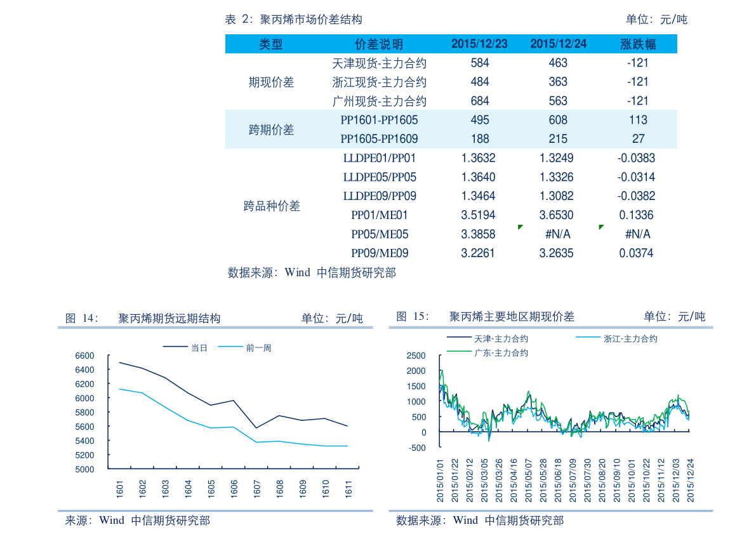Click the 期现价差 row group label
The width and height of the screenshot is (756, 539).
click(271, 82)
